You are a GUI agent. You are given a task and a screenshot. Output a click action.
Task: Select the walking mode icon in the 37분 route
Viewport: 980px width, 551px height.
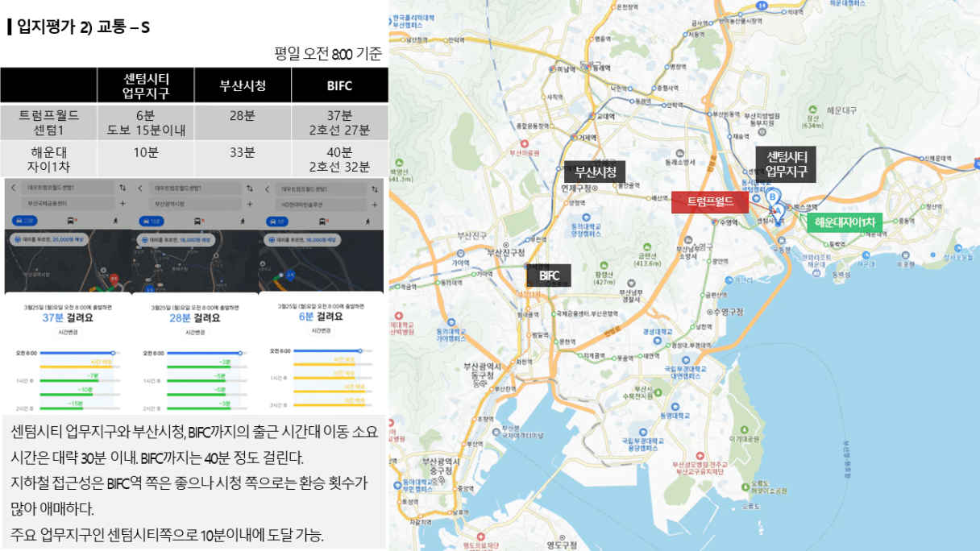[x=115, y=221]
